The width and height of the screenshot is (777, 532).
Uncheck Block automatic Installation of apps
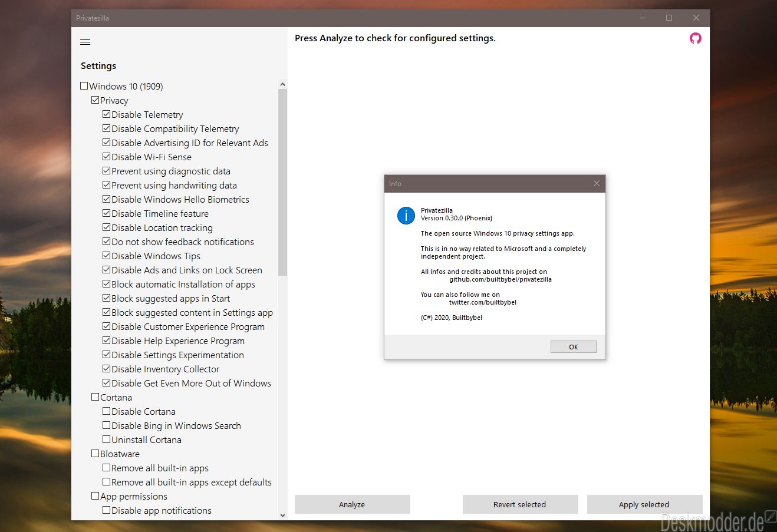(107, 284)
